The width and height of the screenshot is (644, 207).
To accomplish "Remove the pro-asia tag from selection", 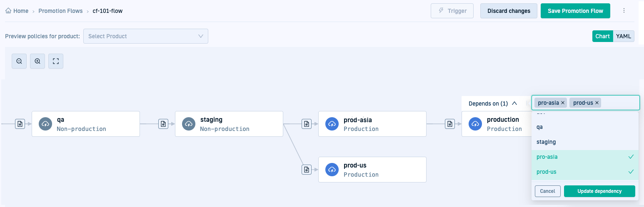I will coord(563,103).
